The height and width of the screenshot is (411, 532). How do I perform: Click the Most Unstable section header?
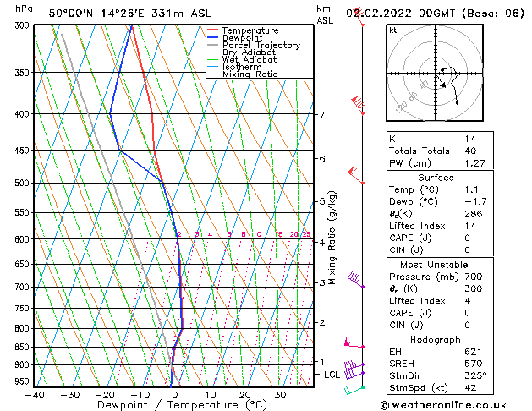coord(435,265)
